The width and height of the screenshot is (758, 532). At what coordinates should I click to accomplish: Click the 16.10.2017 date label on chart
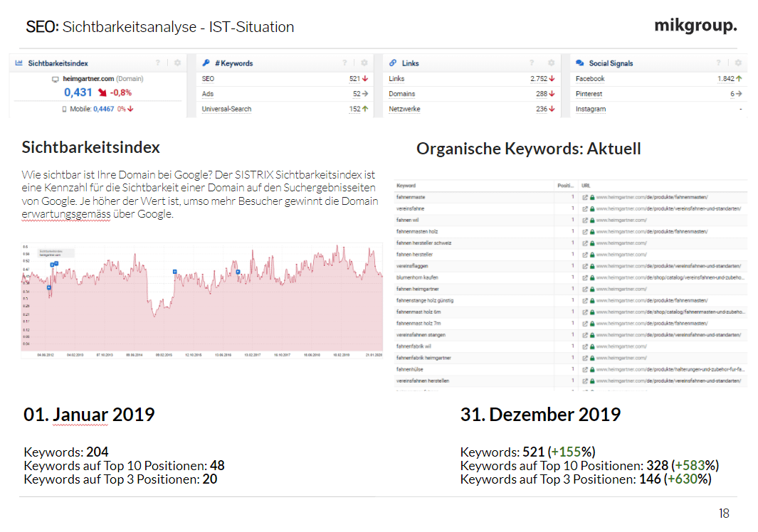(282, 355)
